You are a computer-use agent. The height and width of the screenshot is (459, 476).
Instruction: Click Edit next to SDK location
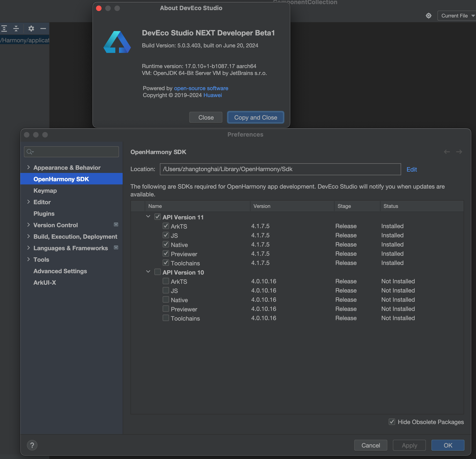pos(412,169)
